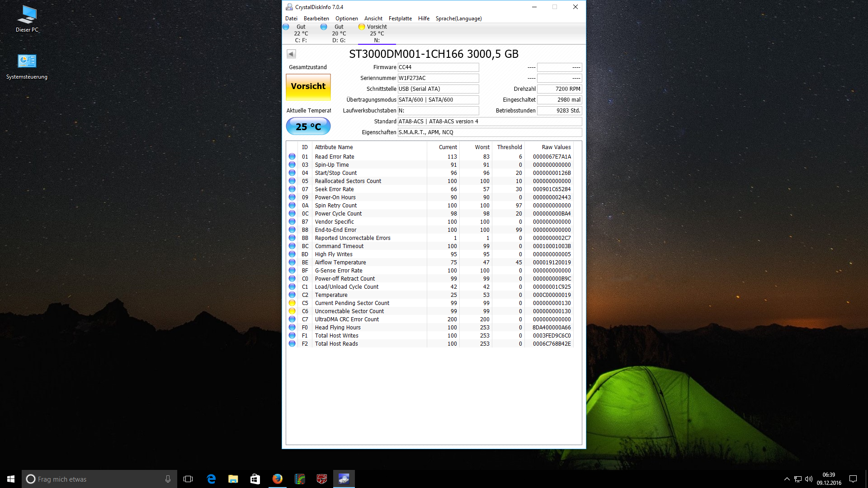This screenshot has height=488, width=868.
Task: Open the Datei menu
Action: coord(291,19)
